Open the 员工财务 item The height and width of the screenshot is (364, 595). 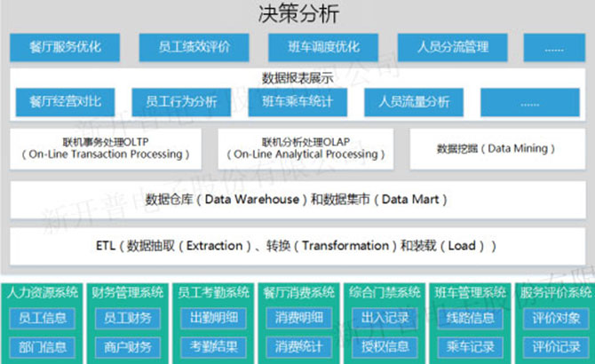click(128, 318)
